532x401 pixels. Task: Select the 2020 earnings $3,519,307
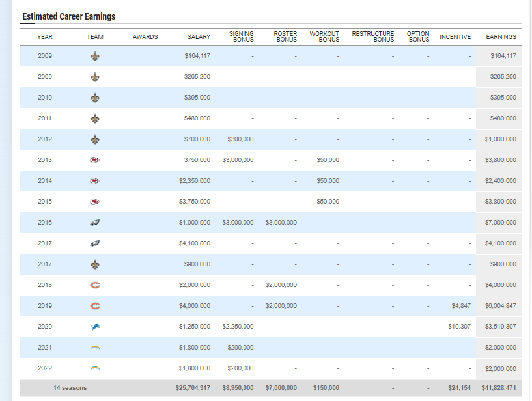[x=501, y=327]
